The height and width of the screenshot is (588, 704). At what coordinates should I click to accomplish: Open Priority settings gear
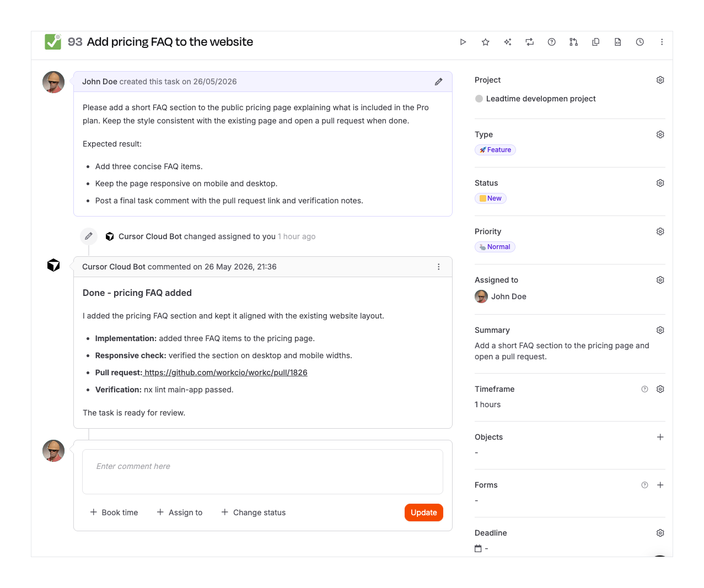click(660, 231)
